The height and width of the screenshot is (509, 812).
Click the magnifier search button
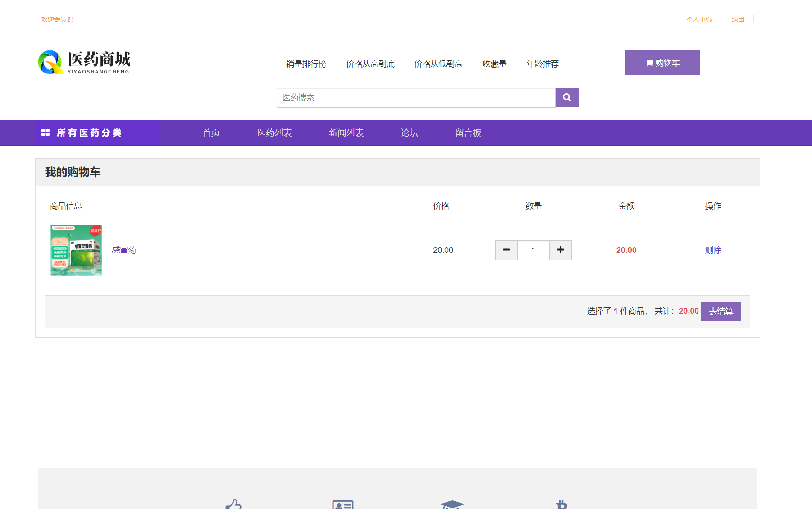(567, 97)
